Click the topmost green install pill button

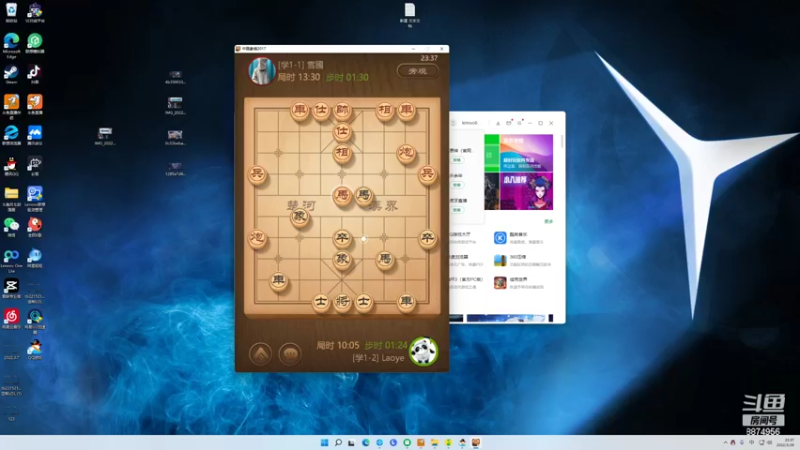(x=457, y=160)
